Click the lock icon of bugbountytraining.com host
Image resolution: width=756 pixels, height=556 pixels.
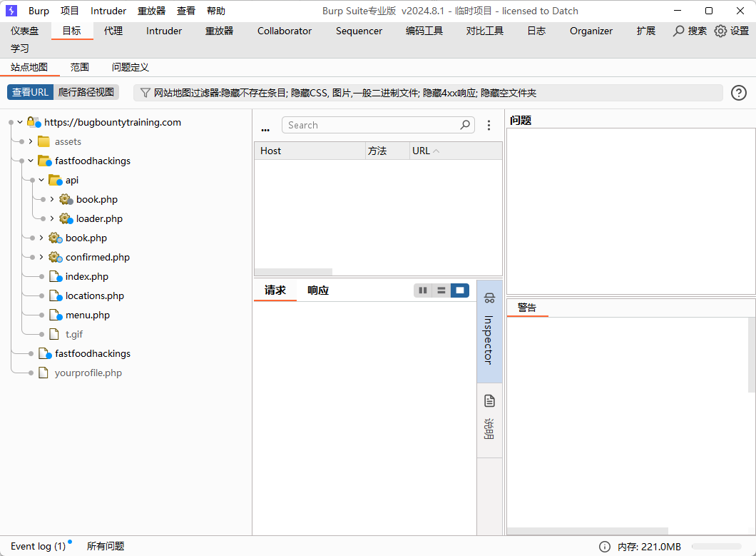pyautogui.click(x=34, y=122)
